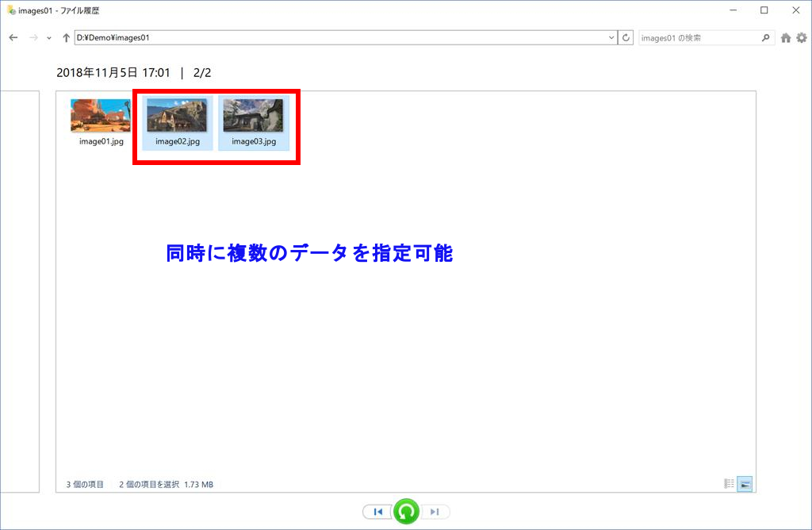This screenshot has height=530, width=812.
Task: Click the D:¥Demo¥images01 address field
Action: coord(339,37)
